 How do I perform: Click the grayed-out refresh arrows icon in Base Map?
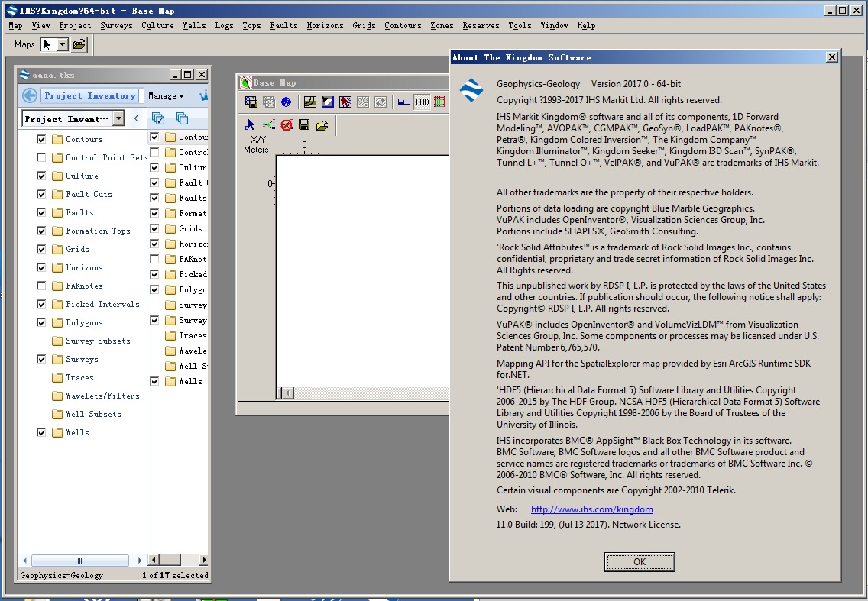(381, 102)
